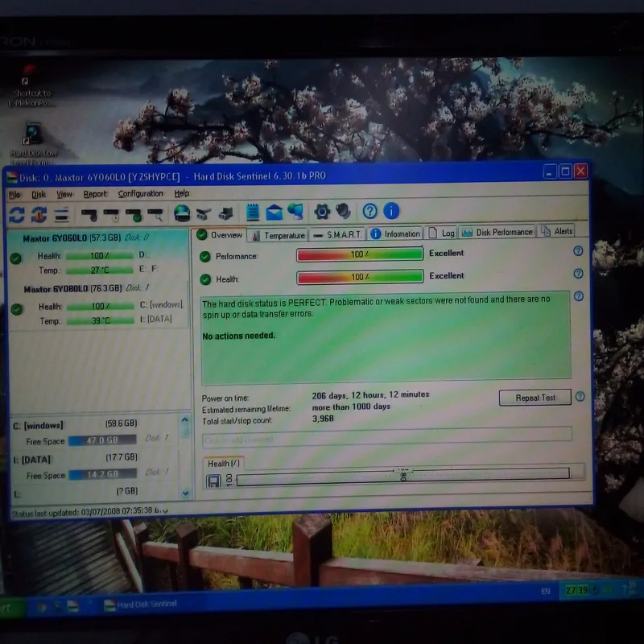Image resolution: width=644 pixels, height=644 pixels.
Task: Click the blue info toolbar icon
Action: [391, 211]
